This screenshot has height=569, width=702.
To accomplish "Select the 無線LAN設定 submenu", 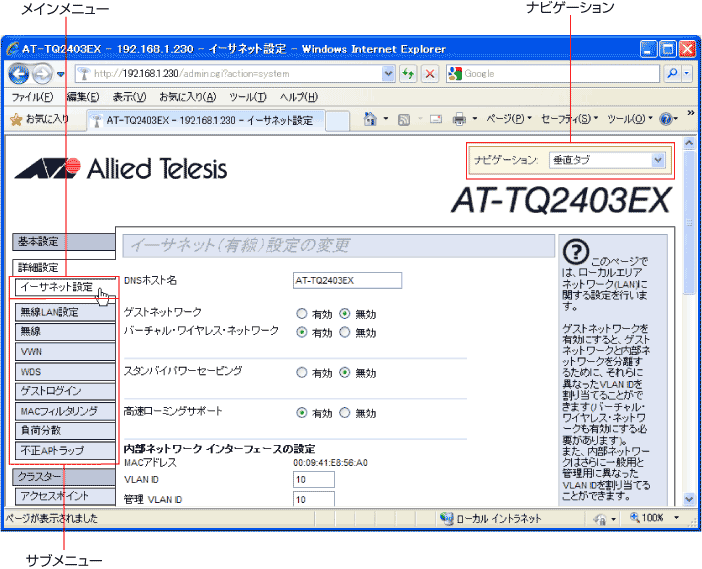I will coord(65,312).
